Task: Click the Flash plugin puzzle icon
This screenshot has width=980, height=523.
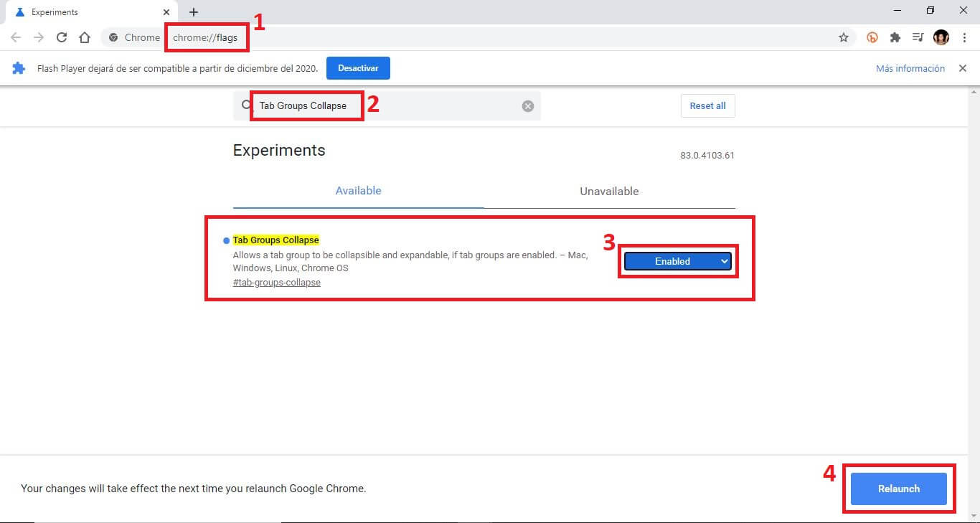Action: click(19, 68)
